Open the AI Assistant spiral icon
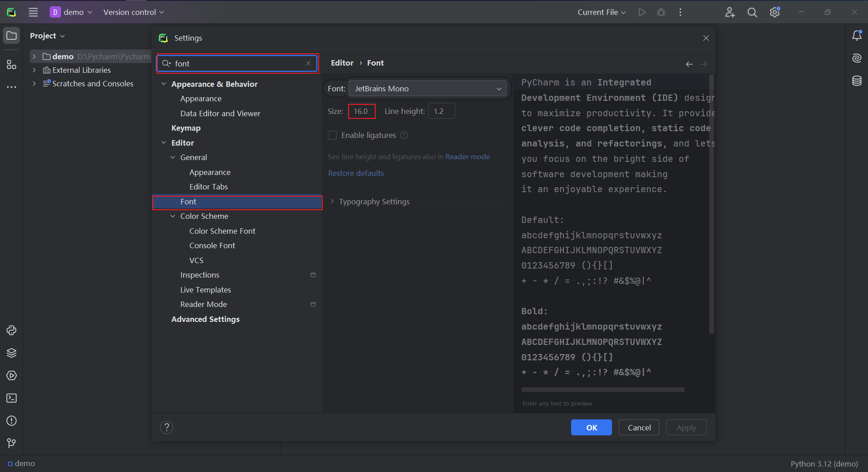Screen dimensions: 868x472 pyautogui.click(x=857, y=58)
